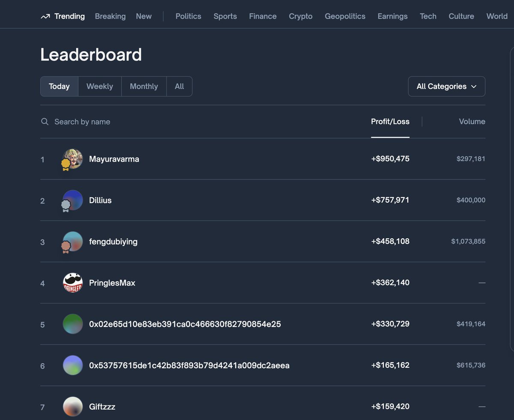Open the Mayuravarma profile name
Image resolution: width=514 pixels, height=420 pixels.
pyautogui.click(x=114, y=159)
